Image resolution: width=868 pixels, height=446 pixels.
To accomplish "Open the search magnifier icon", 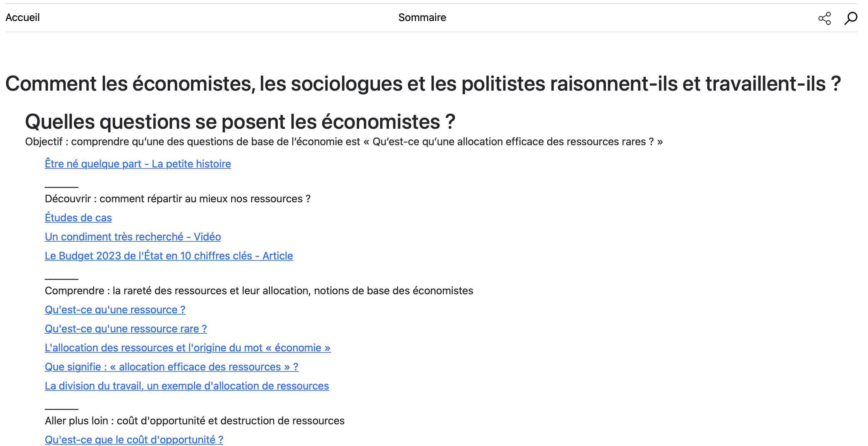I will pos(850,18).
